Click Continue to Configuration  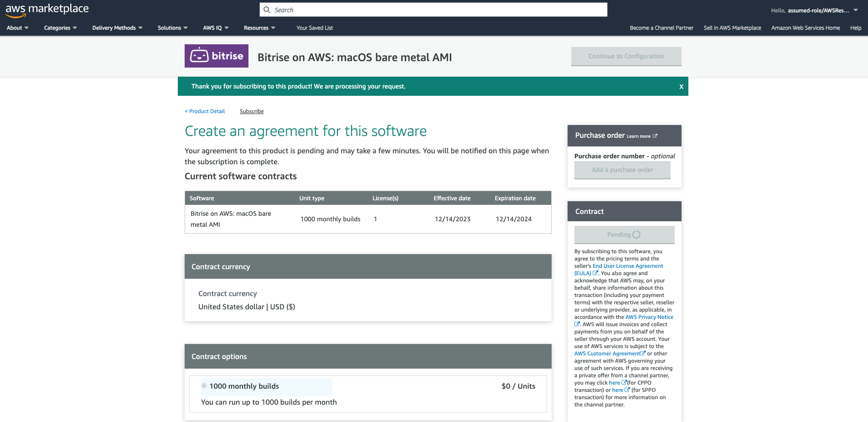coord(626,56)
